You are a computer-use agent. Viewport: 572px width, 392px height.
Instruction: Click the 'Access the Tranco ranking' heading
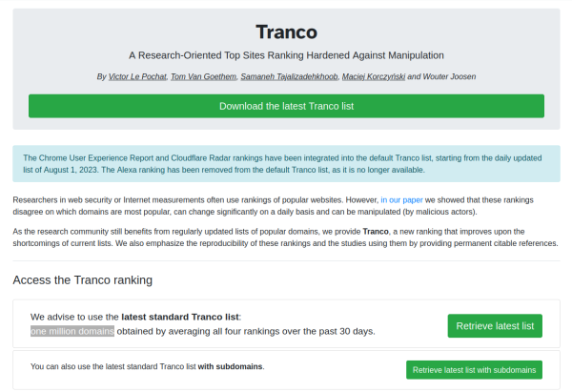tap(82, 280)
